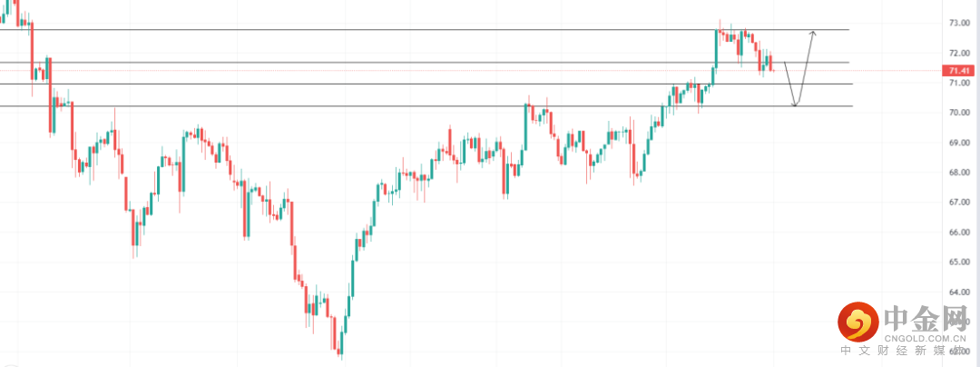Click the 65.00 price axis label

point(959,263)
